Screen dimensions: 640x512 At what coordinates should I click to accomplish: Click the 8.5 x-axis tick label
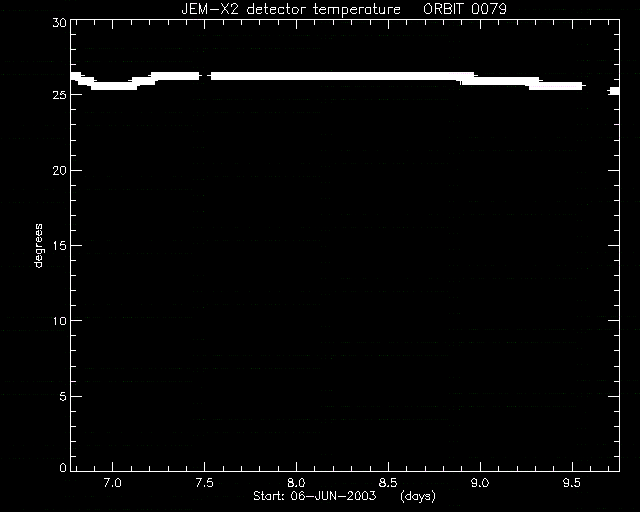pos(388,483)
